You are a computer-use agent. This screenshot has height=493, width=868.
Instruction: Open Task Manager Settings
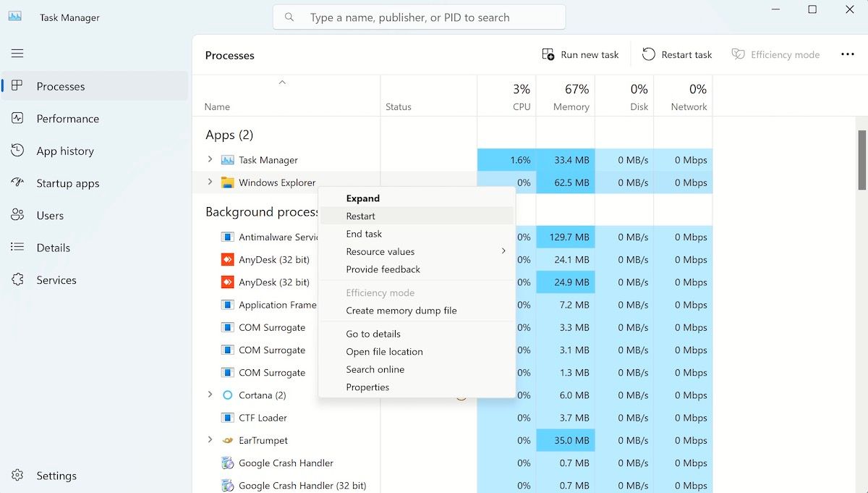(x=55, y=476)
